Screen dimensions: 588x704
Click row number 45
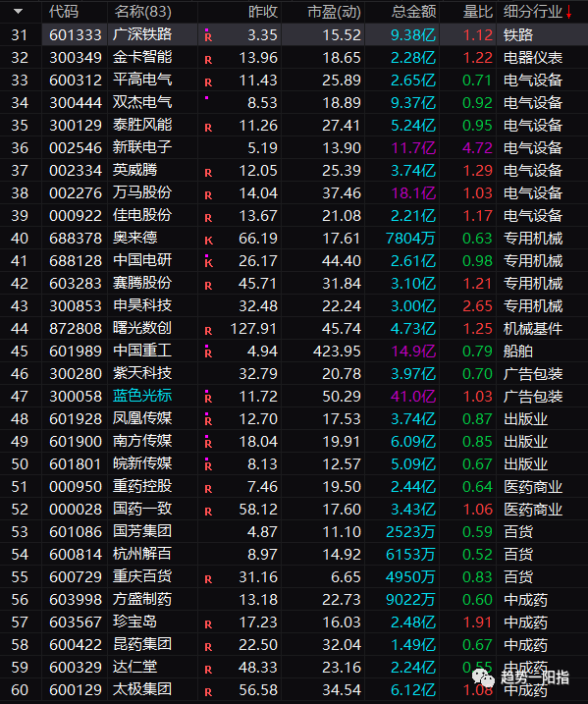(20, 352)
